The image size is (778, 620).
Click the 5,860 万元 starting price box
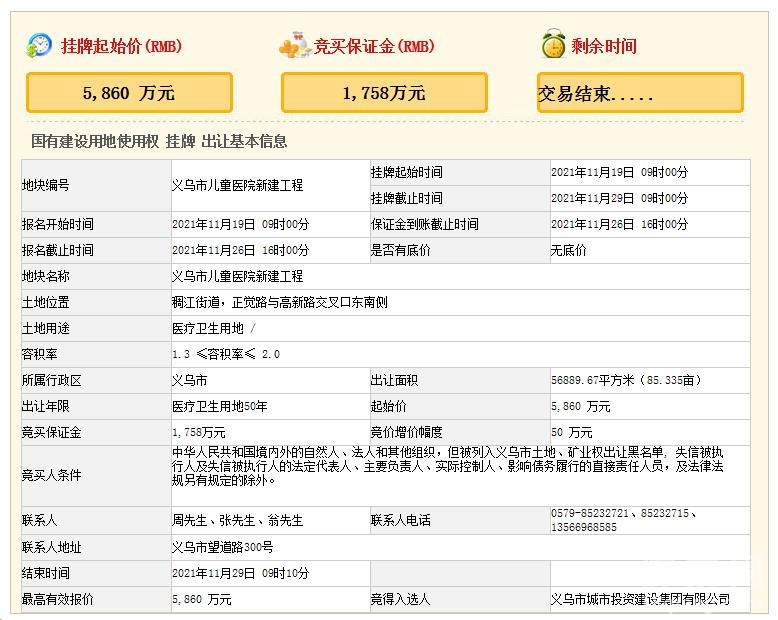(128, 93)
